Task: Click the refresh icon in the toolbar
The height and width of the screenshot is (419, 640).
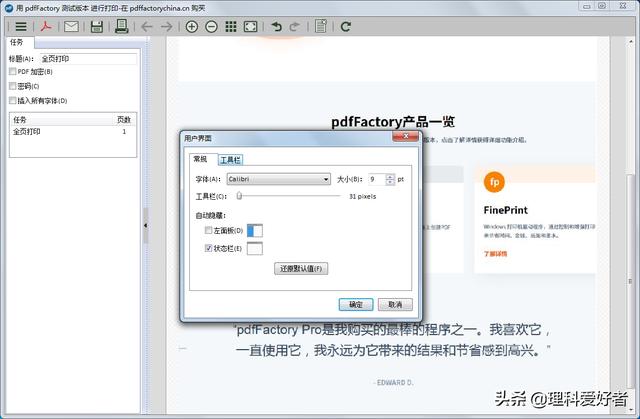Action: 346,27
